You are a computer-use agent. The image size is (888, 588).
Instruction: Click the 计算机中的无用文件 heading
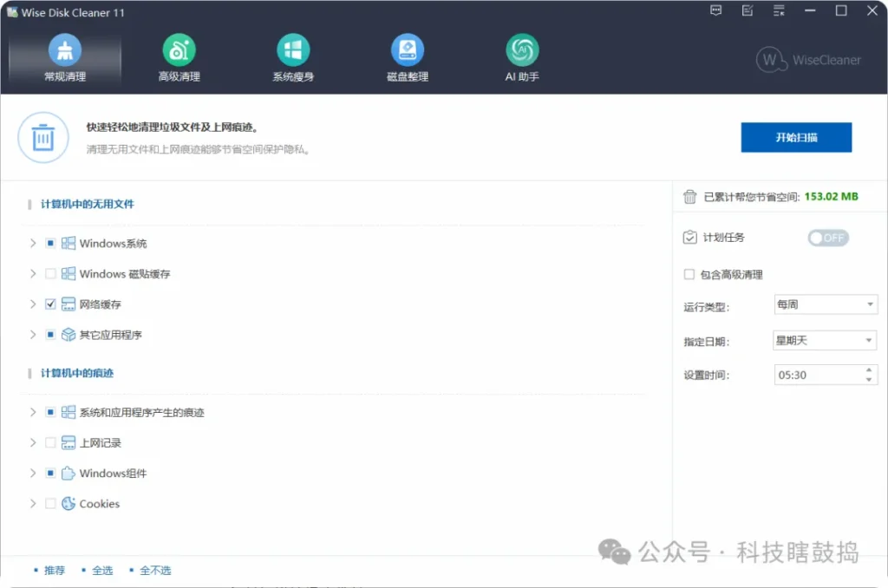[x=88, y=204]
